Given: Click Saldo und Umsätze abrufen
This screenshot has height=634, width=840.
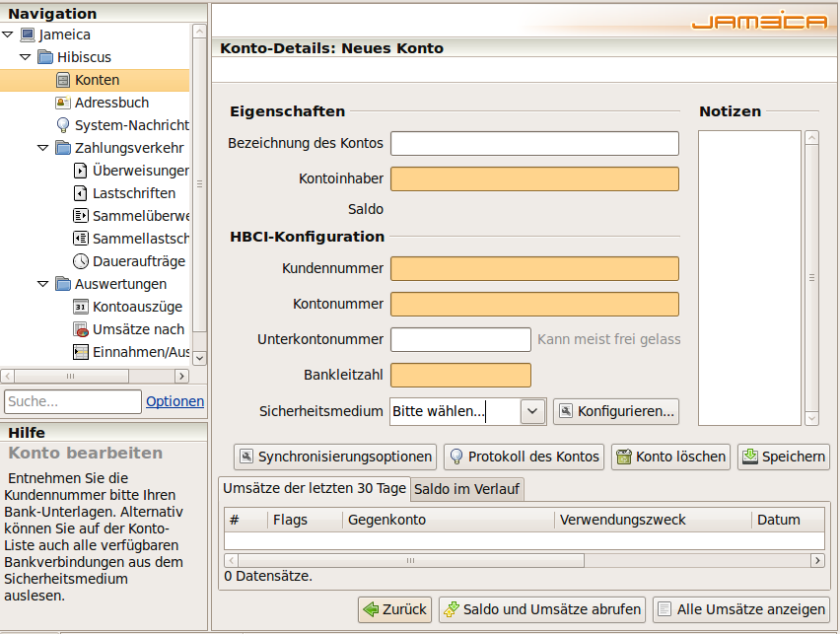Looking at the screenshot, I should click(542, 609).
